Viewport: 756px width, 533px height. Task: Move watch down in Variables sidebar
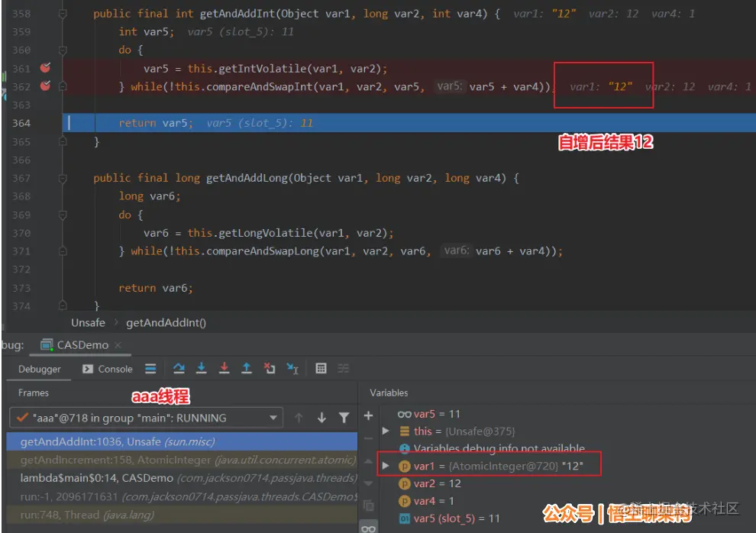(368, 483)
